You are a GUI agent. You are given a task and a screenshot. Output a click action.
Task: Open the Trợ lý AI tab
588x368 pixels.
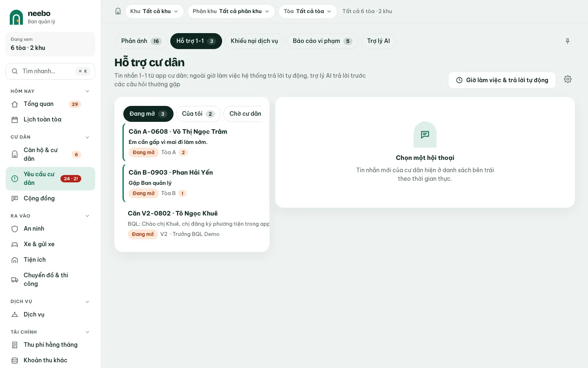[x=379, y=41]
